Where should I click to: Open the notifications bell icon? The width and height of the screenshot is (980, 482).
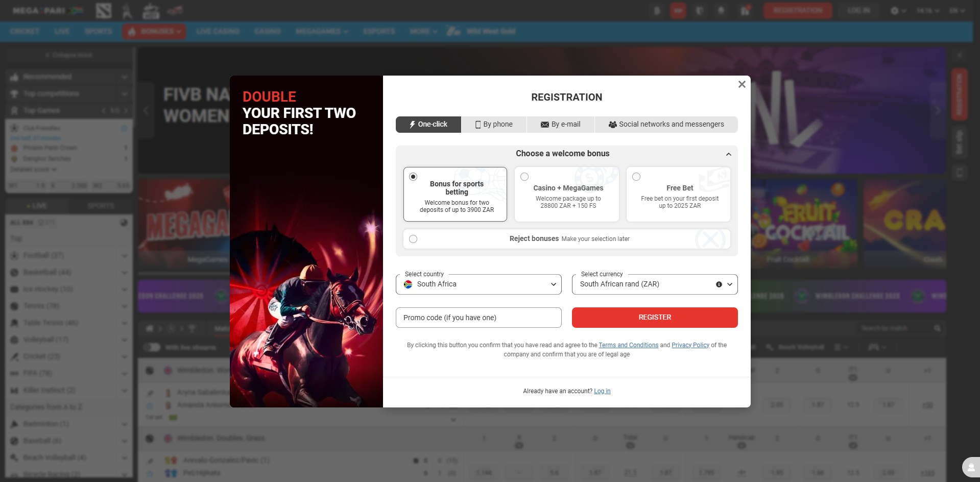722,10
